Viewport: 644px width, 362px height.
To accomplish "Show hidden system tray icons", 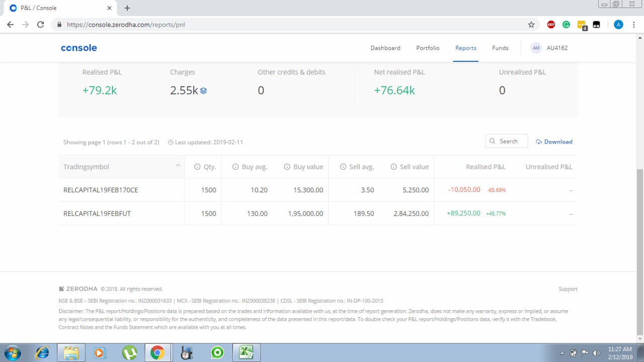I will coord(562,353).
